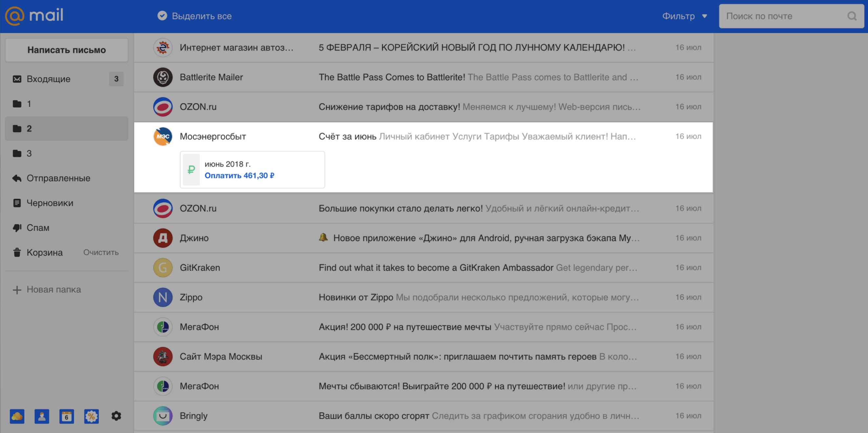The height and width of the screenshot is (433, 868).
Task: Click the Мосэнергосбыт МЭС avatar
Action: click(x=163, y=136)
